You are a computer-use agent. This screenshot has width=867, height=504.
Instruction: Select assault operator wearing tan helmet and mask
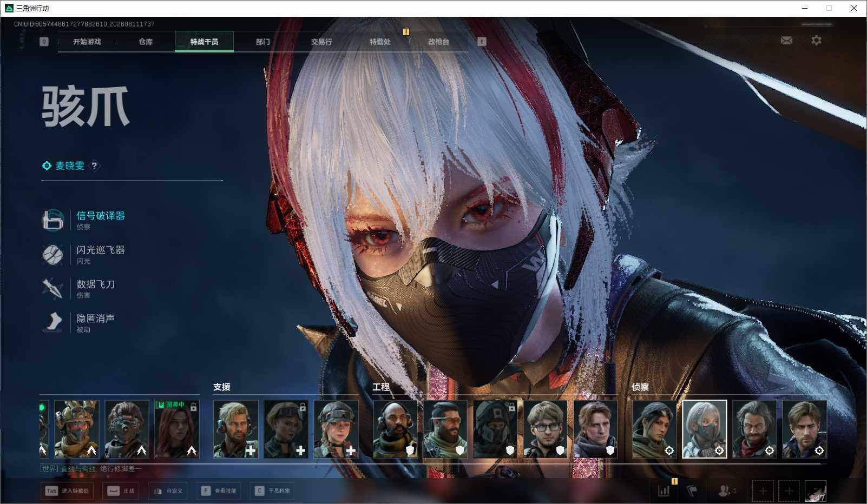[77, 429]
